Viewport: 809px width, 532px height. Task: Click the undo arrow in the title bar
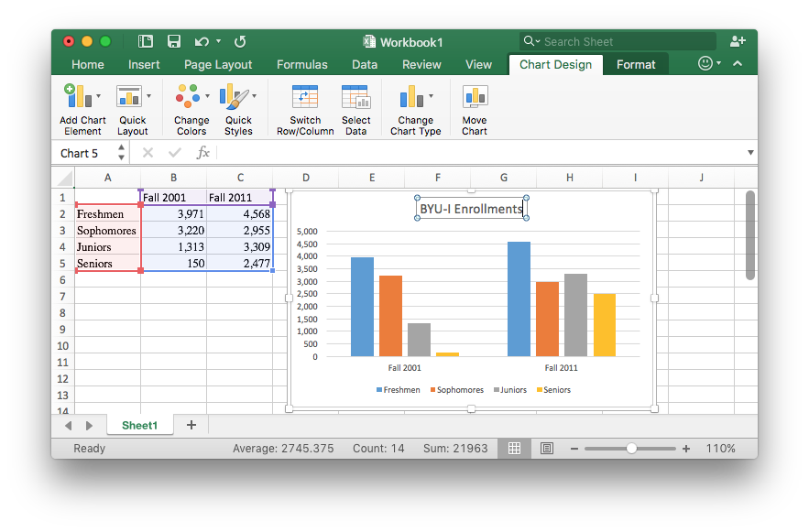(202, 41)
